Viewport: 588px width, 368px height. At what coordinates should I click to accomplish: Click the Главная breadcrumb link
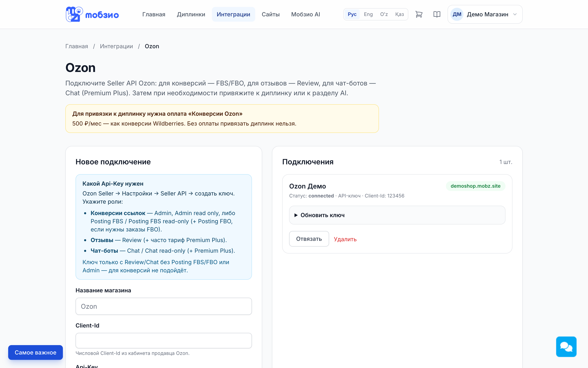coord(77,46)
